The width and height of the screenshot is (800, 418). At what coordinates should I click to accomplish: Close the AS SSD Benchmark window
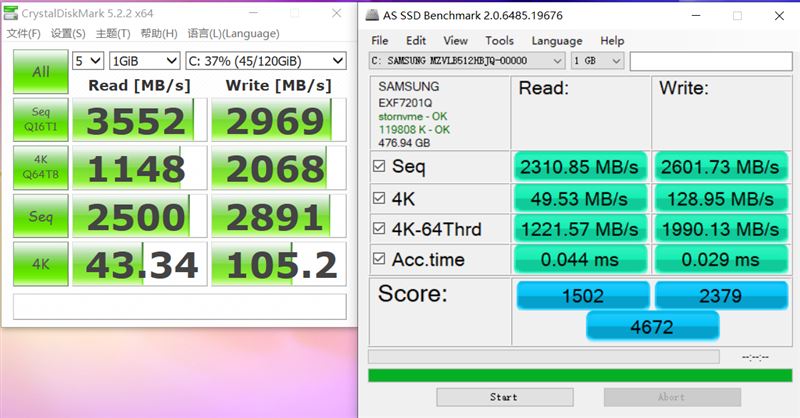779,16
